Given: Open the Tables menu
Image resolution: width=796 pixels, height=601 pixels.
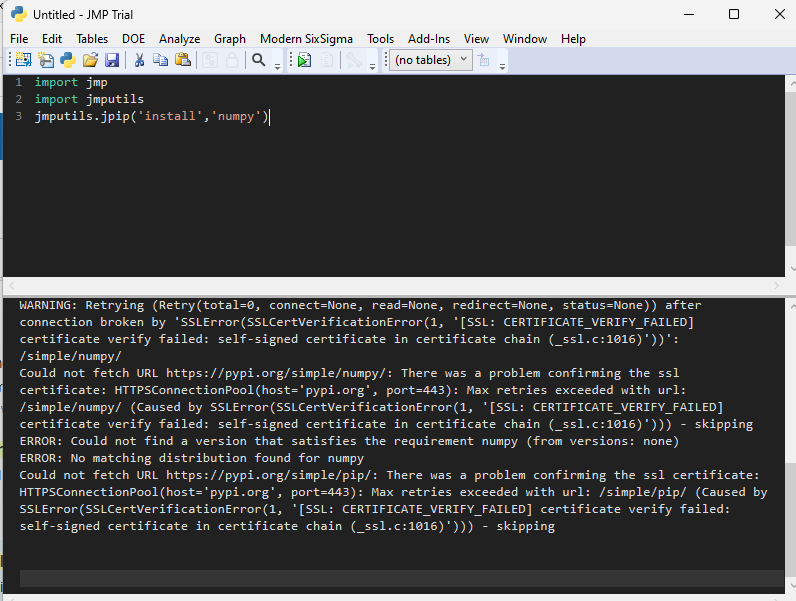Looking at the screenshot, I should [92, 39].
